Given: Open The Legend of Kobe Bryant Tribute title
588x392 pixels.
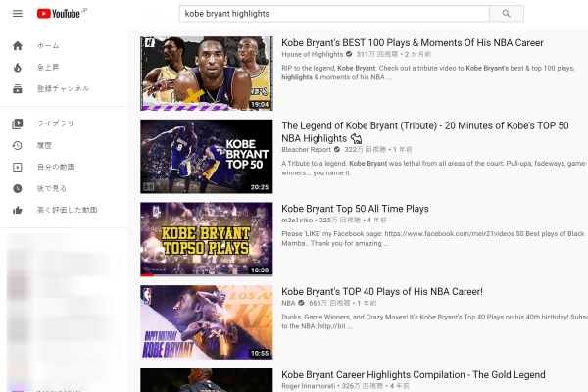Looking at the screenshot, I should pyautogui.click(x=425, y=132).
